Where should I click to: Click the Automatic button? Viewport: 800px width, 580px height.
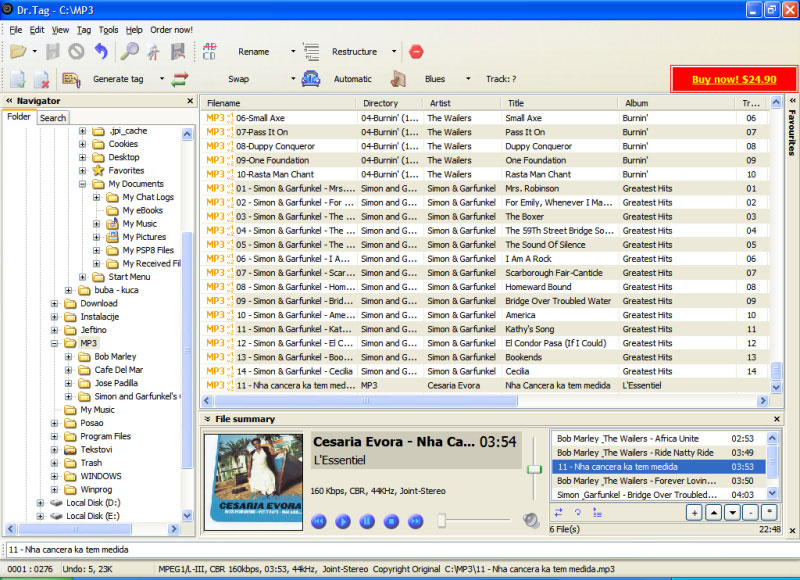click(x=353, y=79)
